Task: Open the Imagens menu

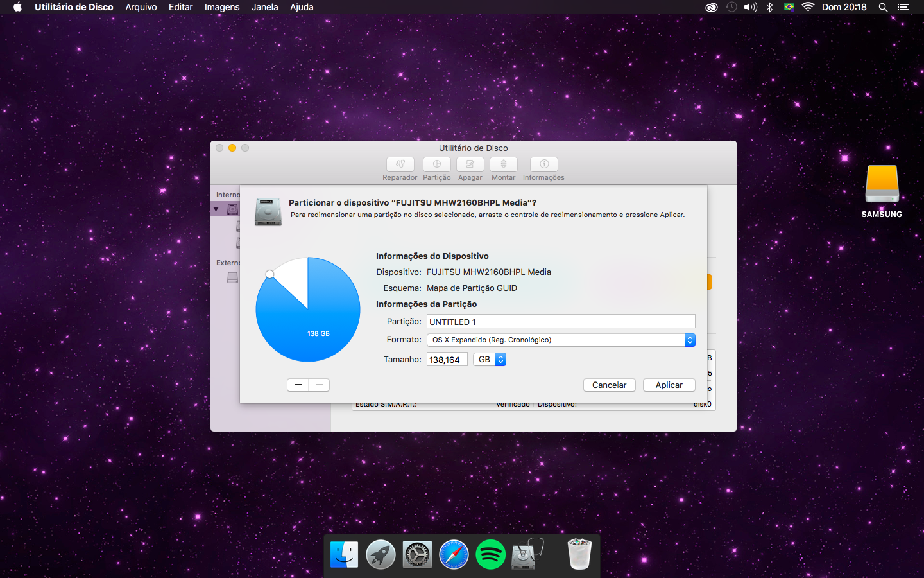Action: (222, 7)
